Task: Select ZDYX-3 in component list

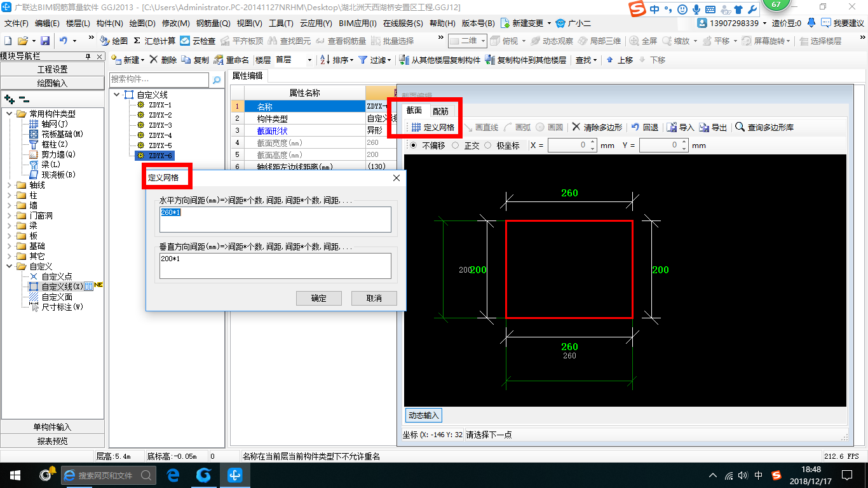Action: click(x=160, y=125)
